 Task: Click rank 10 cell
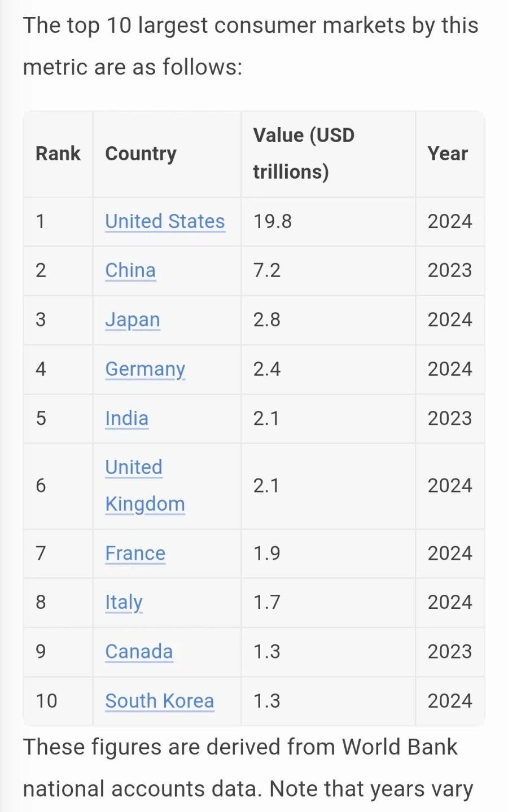58,701
